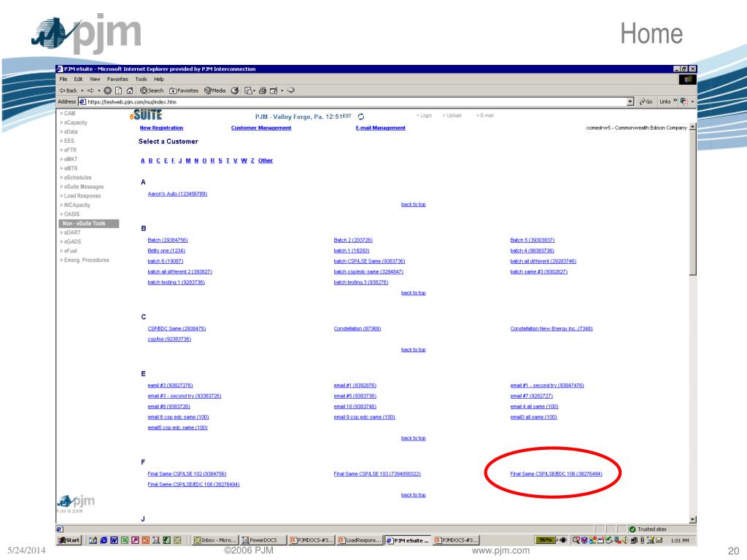Launch Internet Explorer from quick launch bar
This screenshot has height=560, width=747.
(104, 540)
